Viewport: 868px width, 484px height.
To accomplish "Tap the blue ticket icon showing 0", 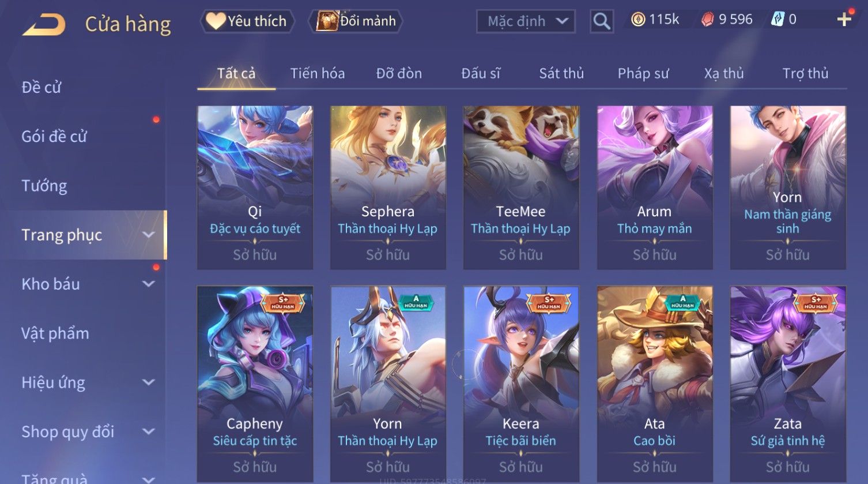I will point(778,20).
